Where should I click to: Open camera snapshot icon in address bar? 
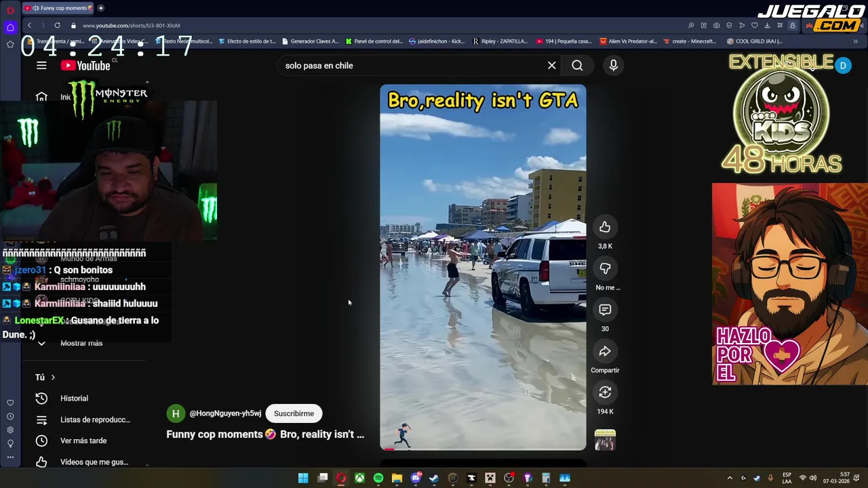click(716, 25)
